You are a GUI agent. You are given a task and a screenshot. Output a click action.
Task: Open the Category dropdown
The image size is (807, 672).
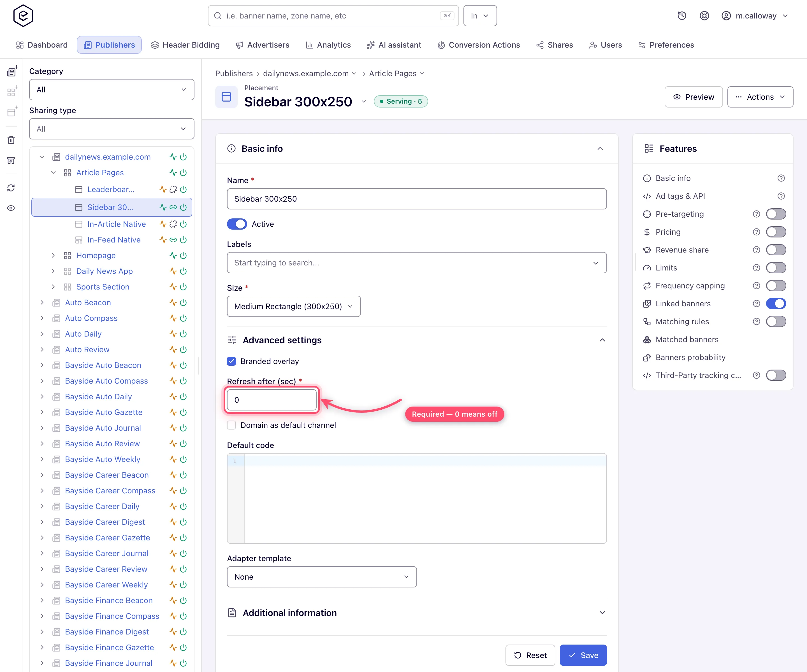pyautogui.click(x=112, y=90)
